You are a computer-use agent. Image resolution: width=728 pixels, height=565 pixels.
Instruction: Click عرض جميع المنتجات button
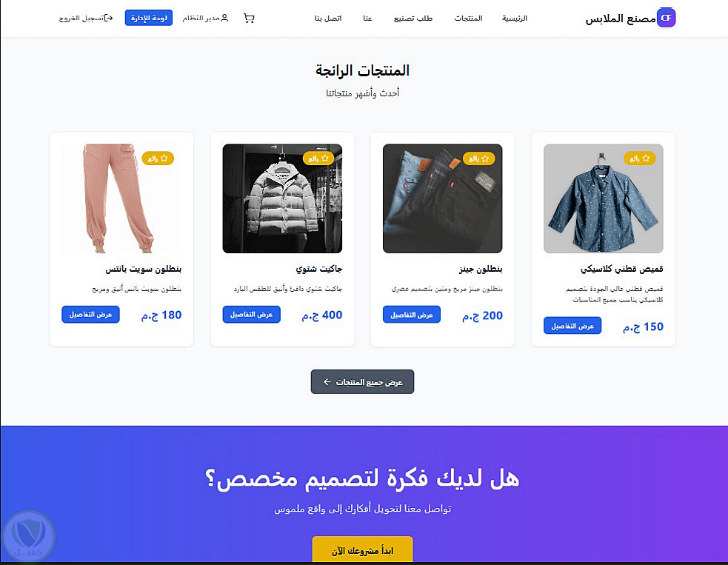[x=362, y=381]
